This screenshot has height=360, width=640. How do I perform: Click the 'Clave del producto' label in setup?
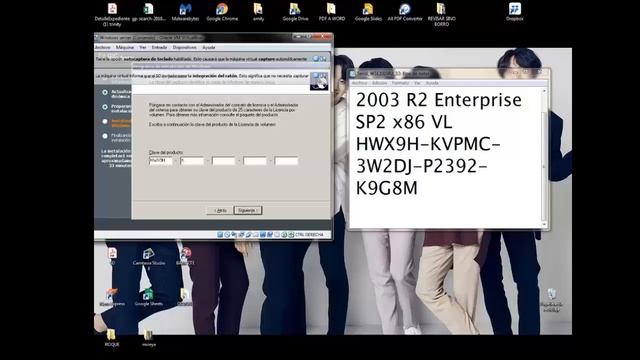(166, 152)
